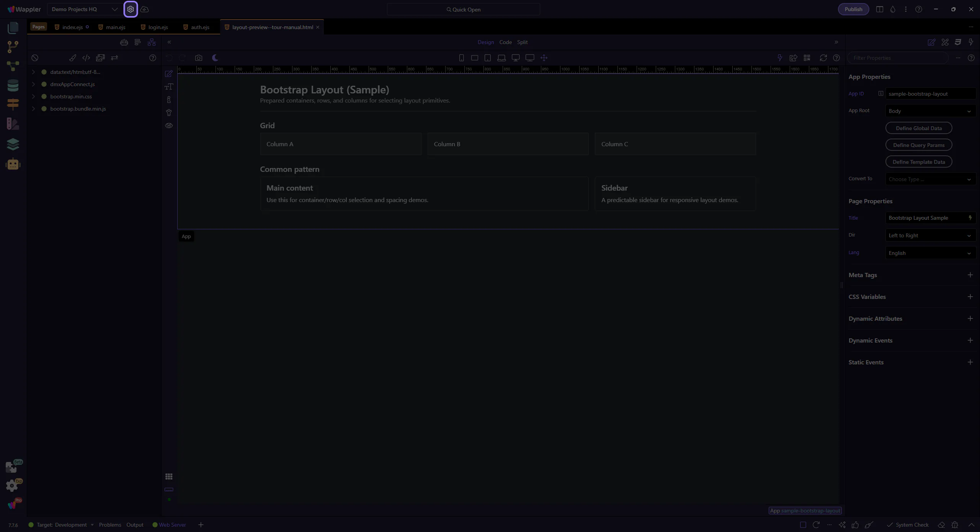Open the Routing signpost sidebar icon

click(13, 104)
